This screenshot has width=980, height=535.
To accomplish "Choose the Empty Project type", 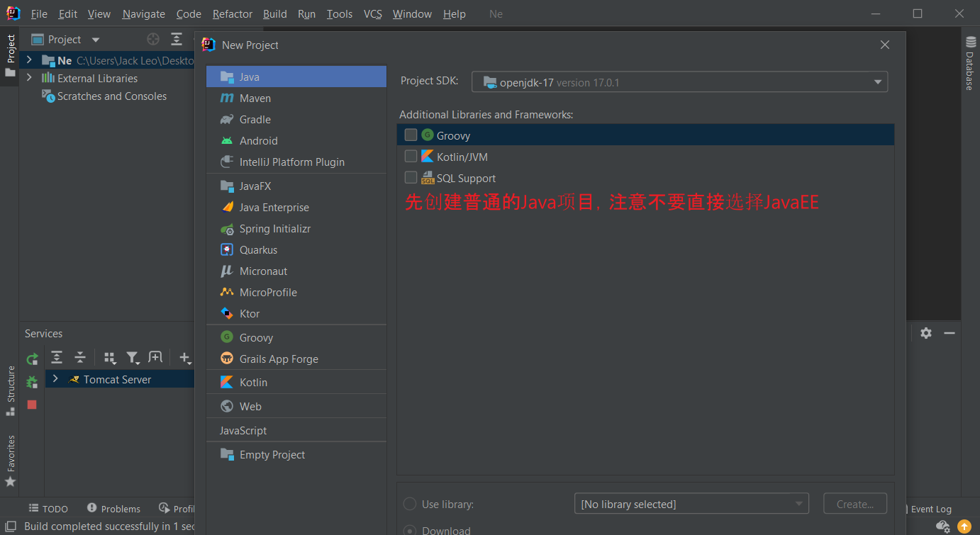I will point(296,454).
